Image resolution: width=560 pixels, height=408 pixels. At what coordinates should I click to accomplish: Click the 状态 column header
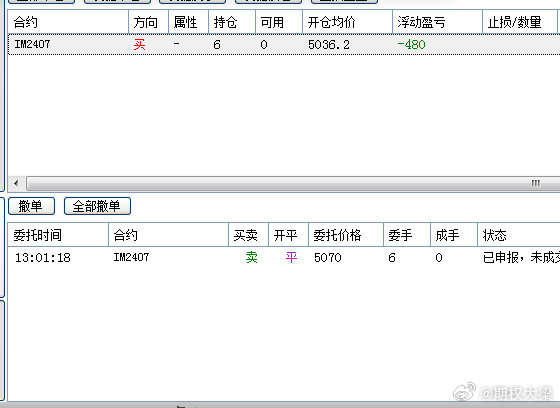click(519, 235)
